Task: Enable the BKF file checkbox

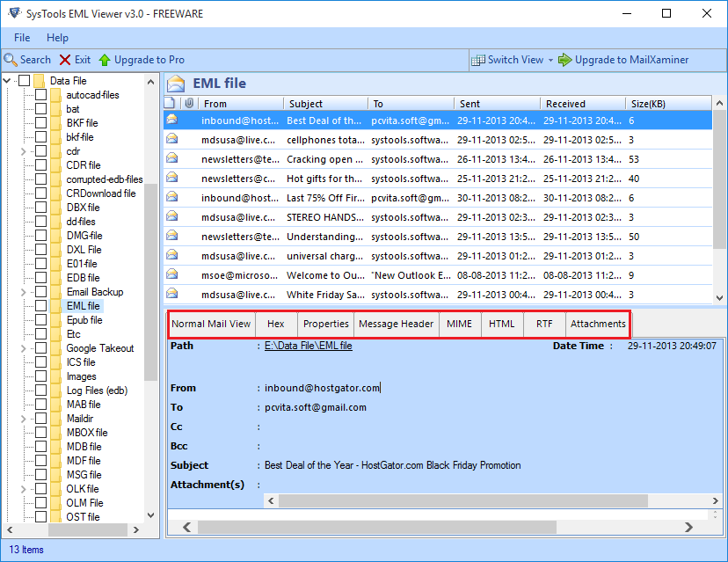Action: [x=40, y=122]
